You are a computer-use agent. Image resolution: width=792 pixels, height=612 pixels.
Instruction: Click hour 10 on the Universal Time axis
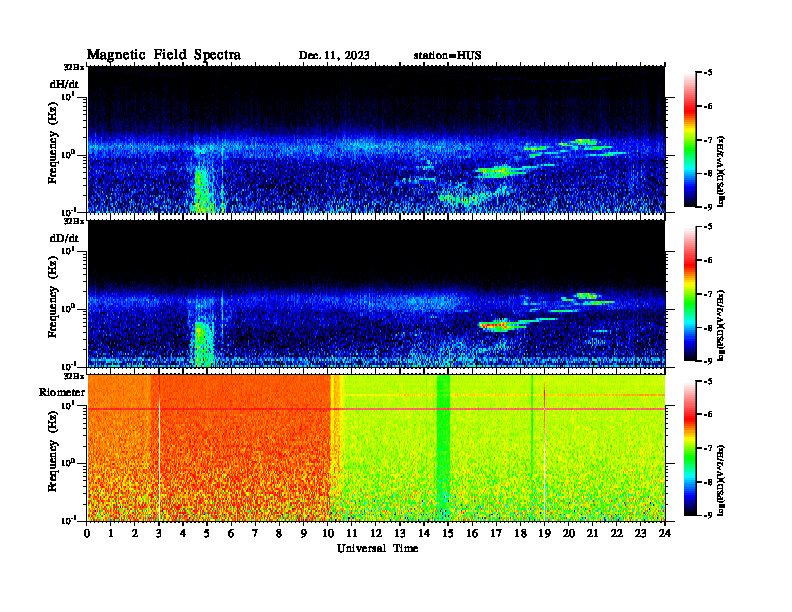(327, 533)
